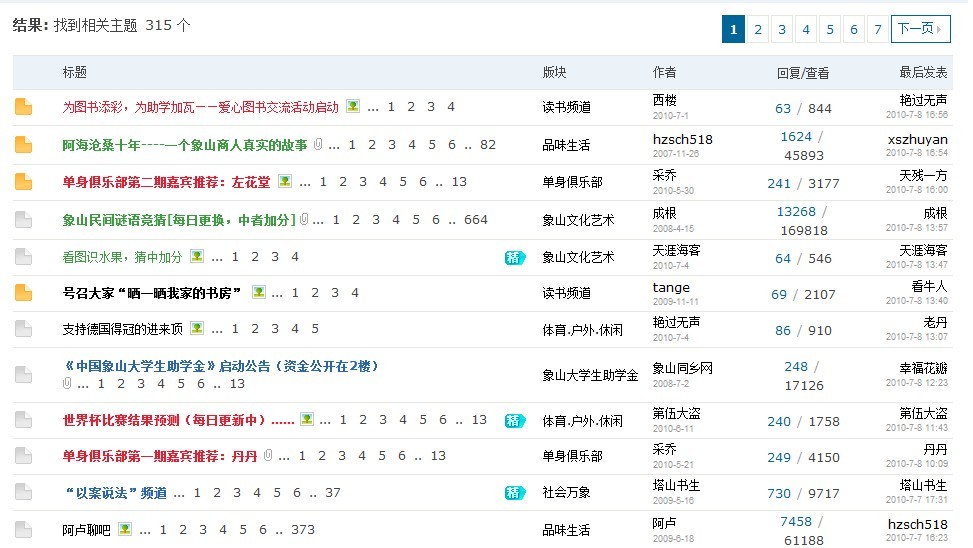
Task: Click folder icon beside 阿海沧桑十年 thread
Action: [23, 145]
